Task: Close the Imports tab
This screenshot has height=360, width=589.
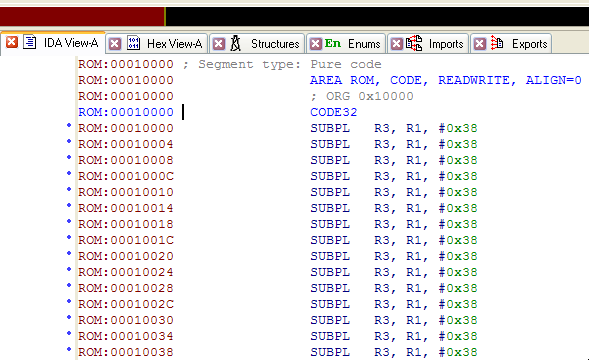Action: coord(397,44)
